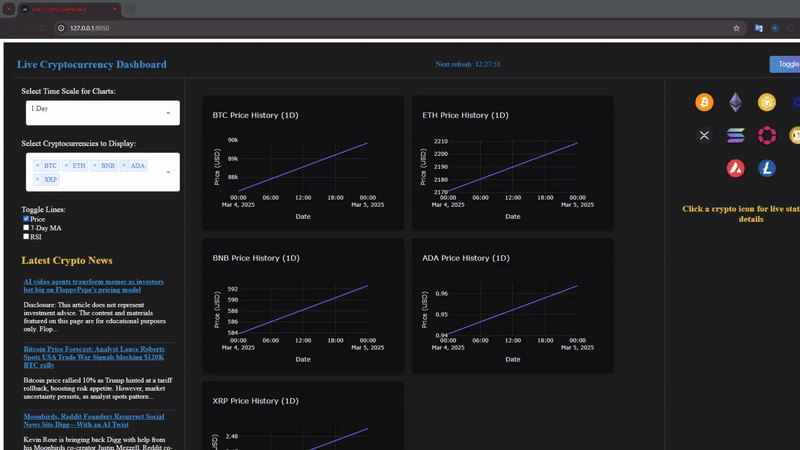This screenshot has height=450, width=800.
Task: Select the Solana logo icon
Action: 736,135
